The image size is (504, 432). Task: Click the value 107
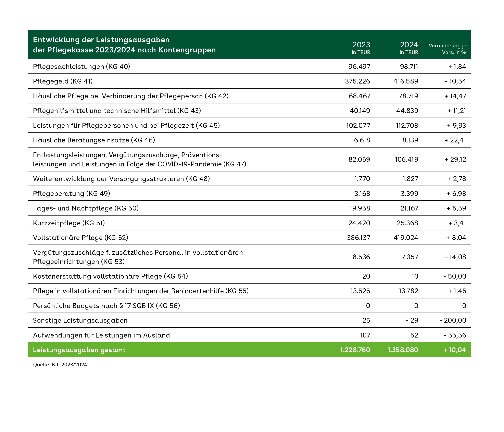[365, 335]
